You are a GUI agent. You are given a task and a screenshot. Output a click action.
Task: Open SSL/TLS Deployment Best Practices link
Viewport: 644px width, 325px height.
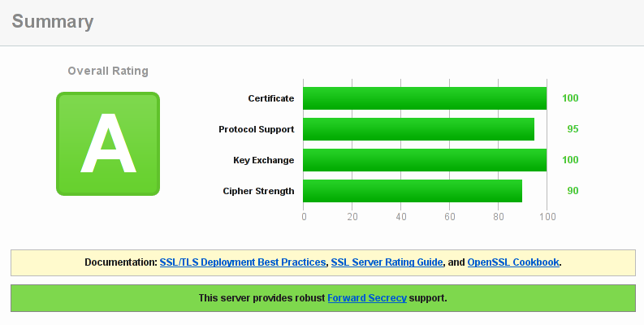[x=243, y=262]
